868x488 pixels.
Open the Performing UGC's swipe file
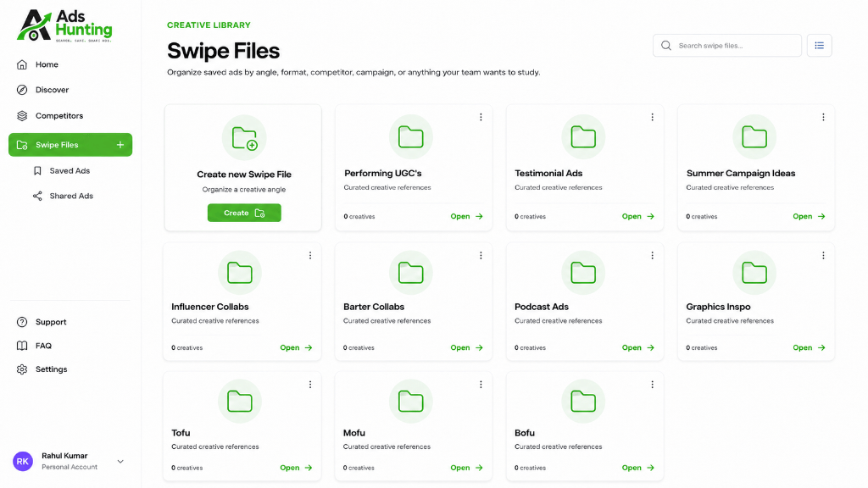pos(467,216)
